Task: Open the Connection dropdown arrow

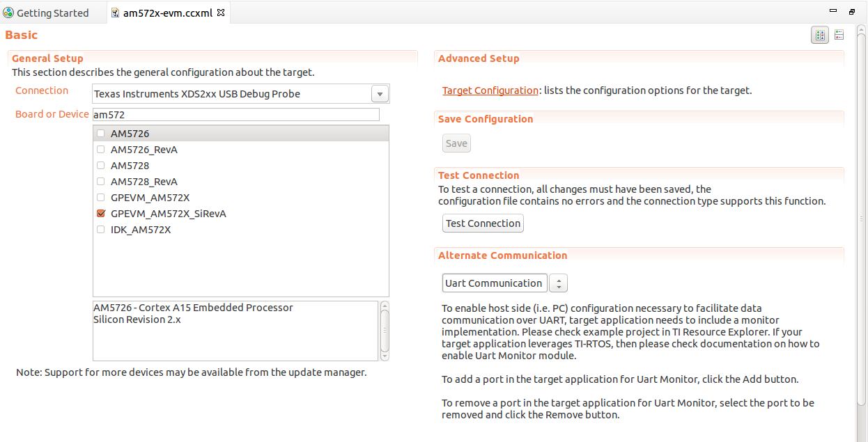Action: [380, 94]
